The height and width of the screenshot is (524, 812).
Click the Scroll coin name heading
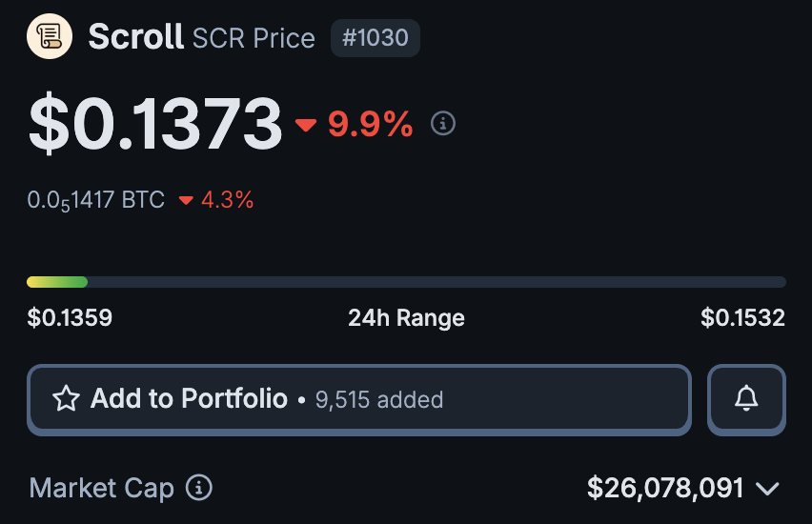tap(135, 37)
